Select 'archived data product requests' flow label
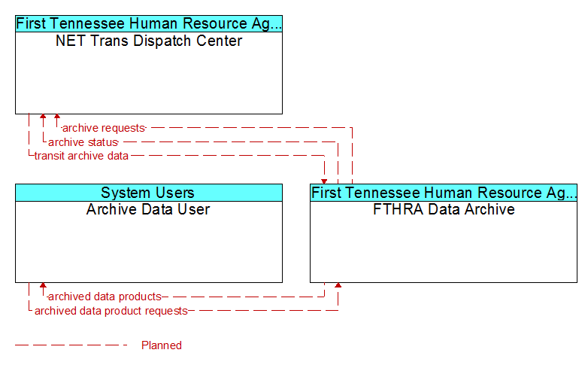This screenshot has width=588, height=365. click(111, 311)
